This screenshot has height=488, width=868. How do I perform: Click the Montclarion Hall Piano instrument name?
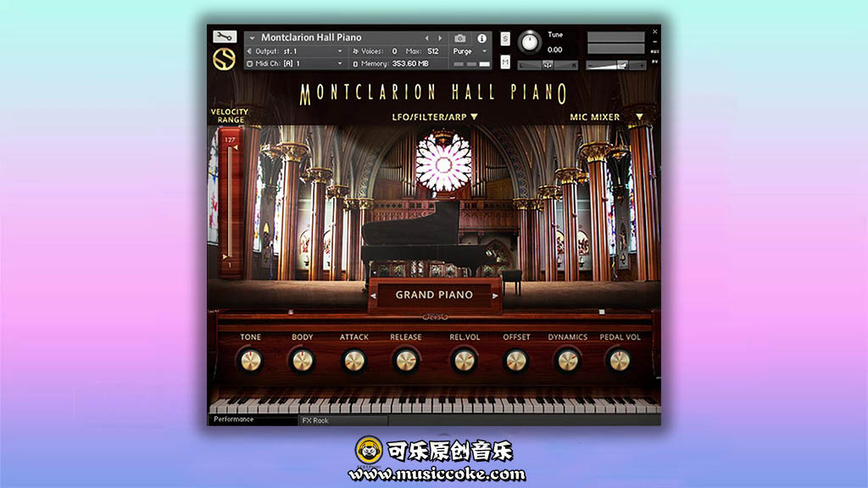point(311,37)
